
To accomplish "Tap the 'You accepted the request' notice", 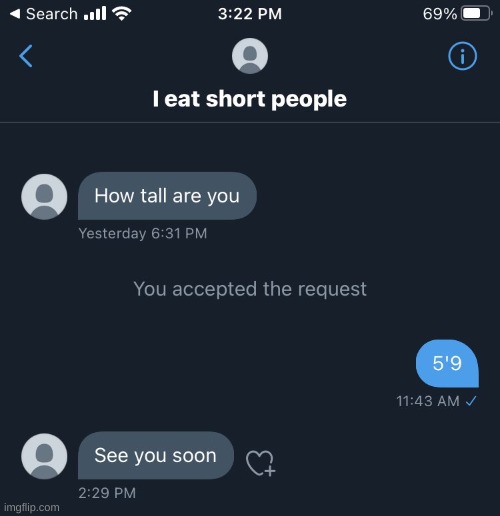I will coord(250,289).
